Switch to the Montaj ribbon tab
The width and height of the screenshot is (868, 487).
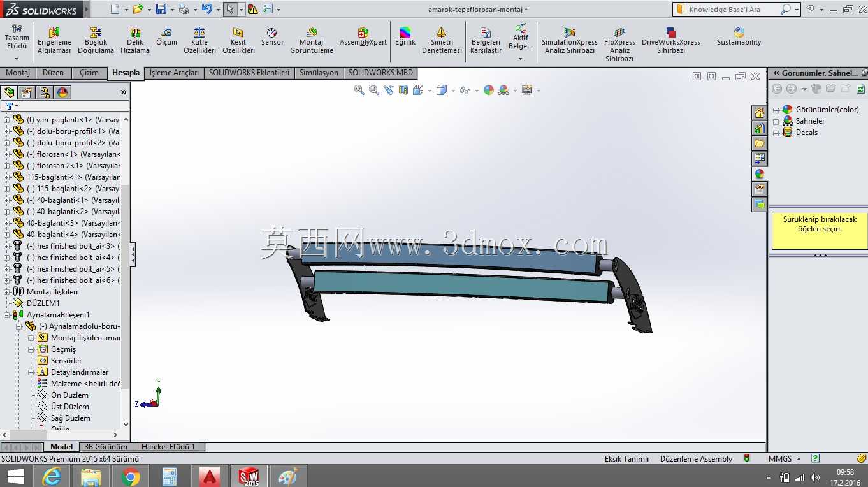click(18, 73)
